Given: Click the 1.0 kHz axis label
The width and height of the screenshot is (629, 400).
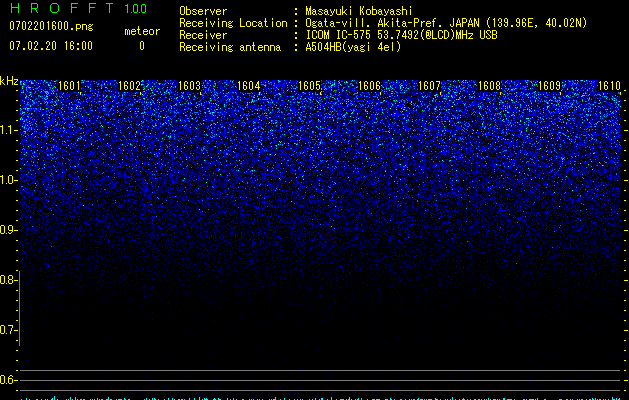Looking at the screenshot, I should pyautogui.click(x=8, y=180).
